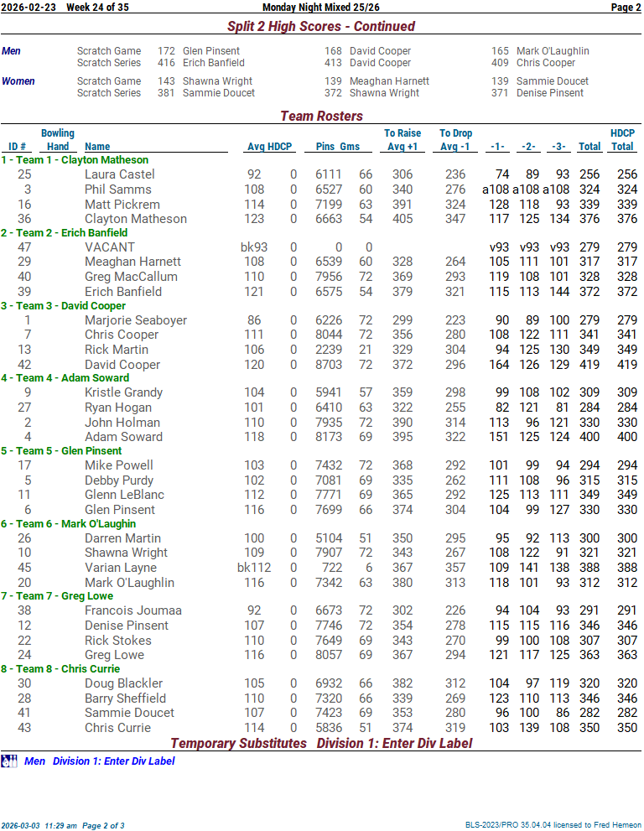Viewport: 644px width, 831px height.
Task: Click player name Francois Joumaa
Action: 132,610
